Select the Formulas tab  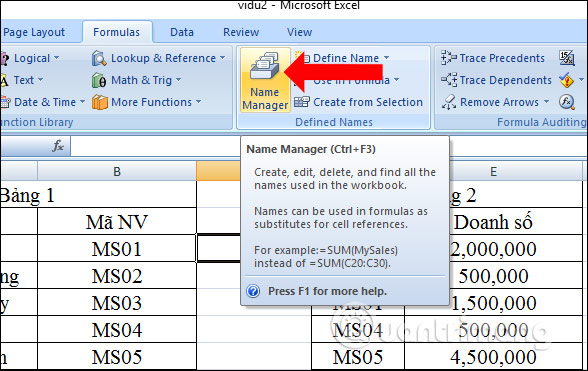pyautogui.click(x=117, y=32)
